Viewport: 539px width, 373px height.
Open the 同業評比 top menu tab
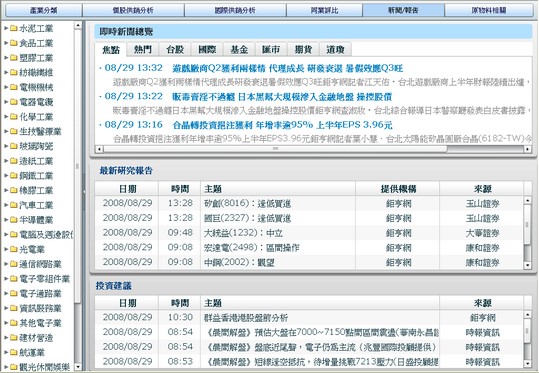pos(324,10)
